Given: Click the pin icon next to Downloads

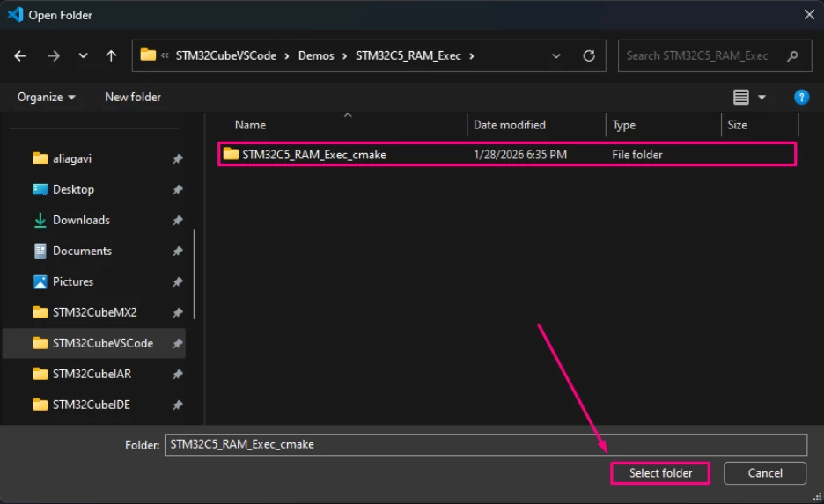Looking at the screenshot, I should [x=178, y=221].
